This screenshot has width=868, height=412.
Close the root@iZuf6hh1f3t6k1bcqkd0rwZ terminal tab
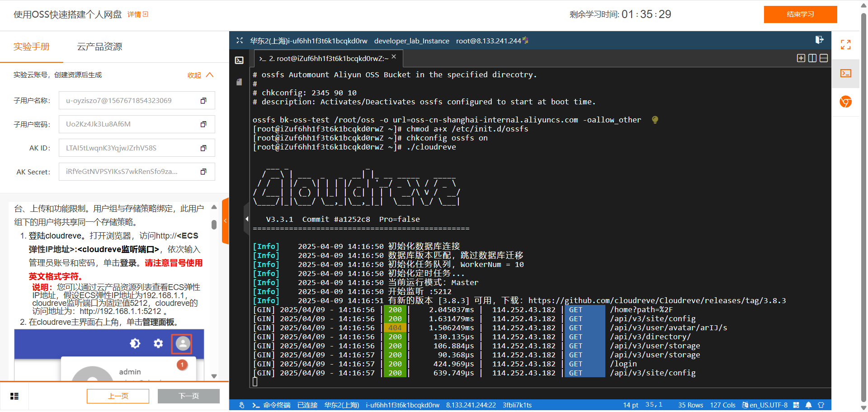[x=394, y=56]
